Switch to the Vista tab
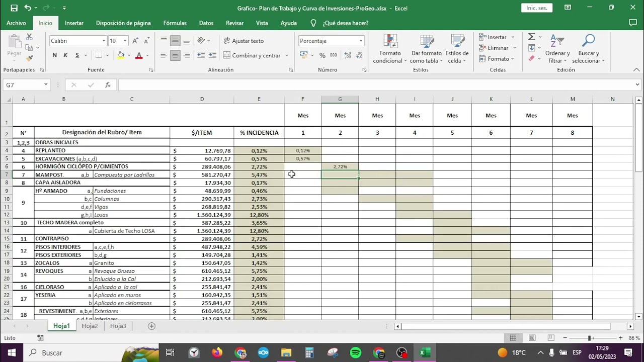This screenshot has height=362, width=644. click(x=262, y=23)
